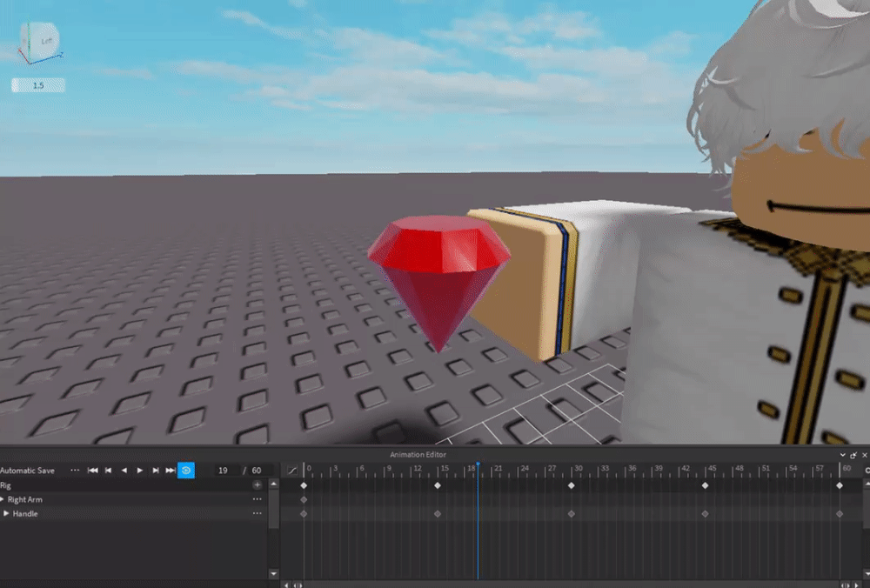Select the red gem Handle in viewport
The height and width of the screenshot is (588, 870).
[438, 283]
